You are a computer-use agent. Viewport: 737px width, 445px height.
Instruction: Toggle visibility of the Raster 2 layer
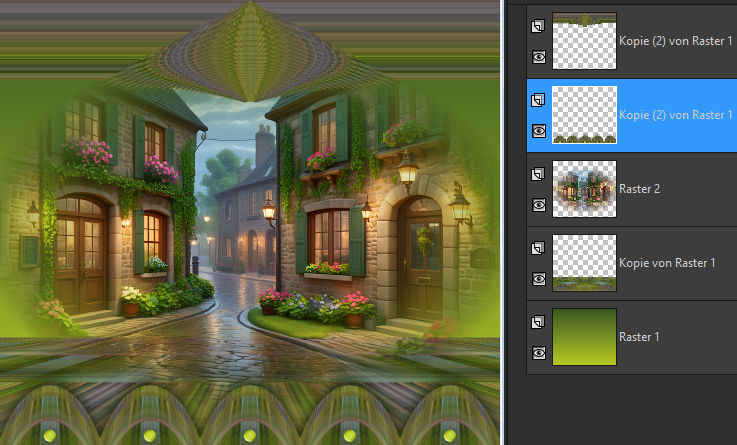[x=539, y=205]
